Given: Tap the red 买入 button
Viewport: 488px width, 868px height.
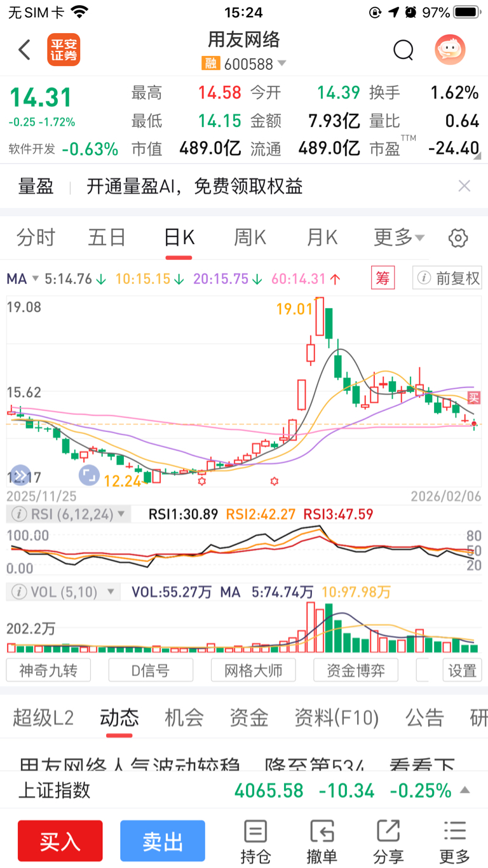Looking at the screenshot, I should point(60,841).
